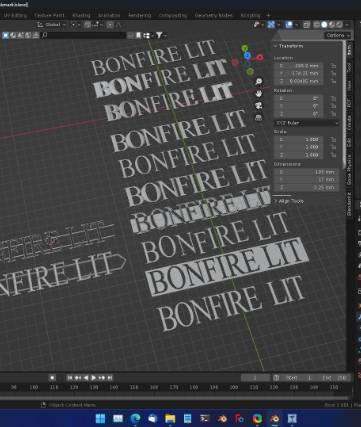
Task: Click the zoom magnifier icon in viewport
Action: tap(258, 82)
